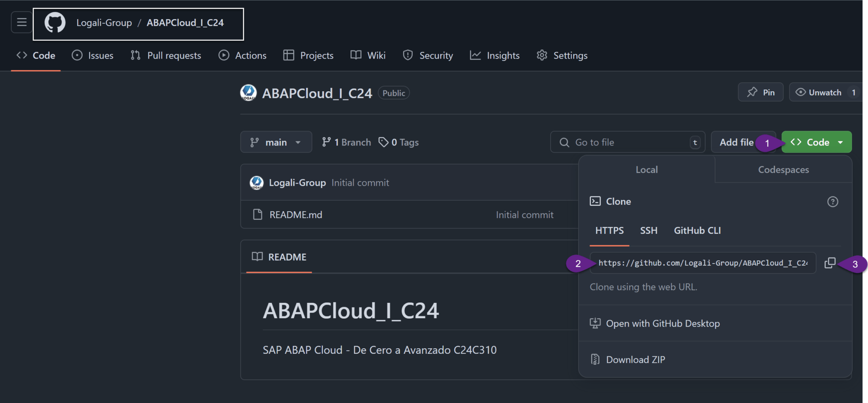This screenshot has height=403, width=868.
Task: Click the magnifier icon in Go to file
Action: [x=564, y=142]
